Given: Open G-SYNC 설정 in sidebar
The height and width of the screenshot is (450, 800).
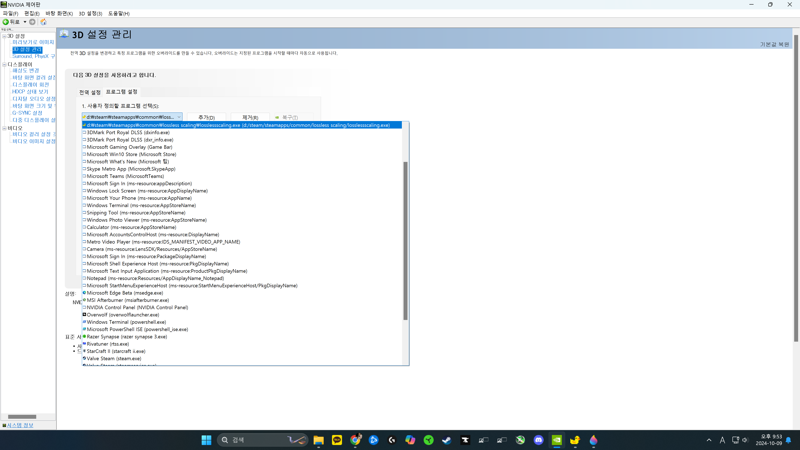Looking at the screenshot, I should (27, 113).
